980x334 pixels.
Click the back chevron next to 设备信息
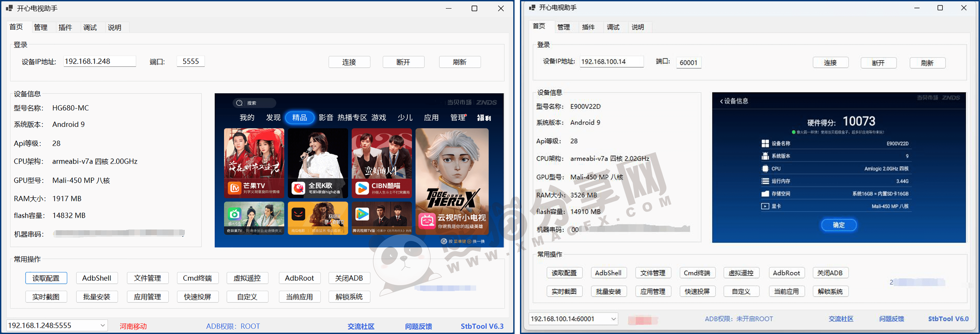[x=722, y=102]
